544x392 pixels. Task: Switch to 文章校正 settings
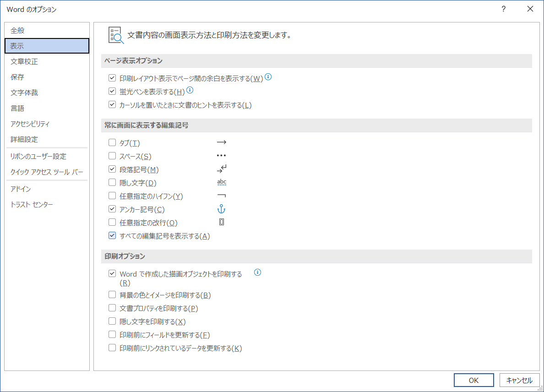[x=47, y=61]
